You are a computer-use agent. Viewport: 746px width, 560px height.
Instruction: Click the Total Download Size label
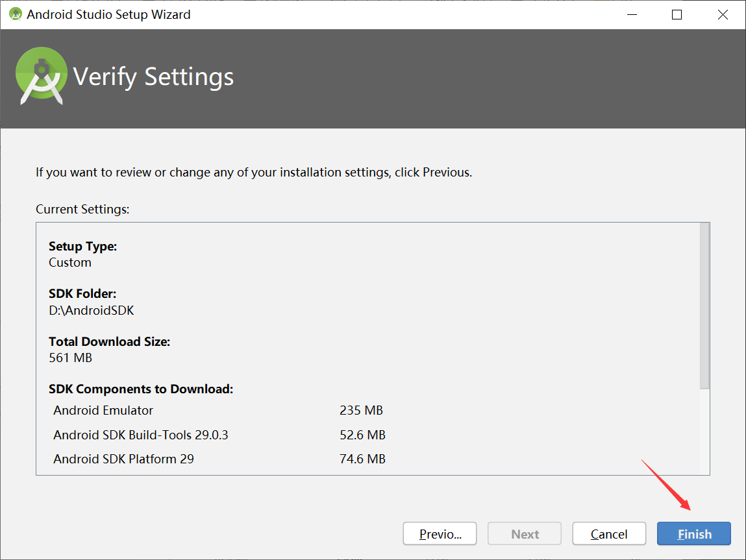coord(109,341)
